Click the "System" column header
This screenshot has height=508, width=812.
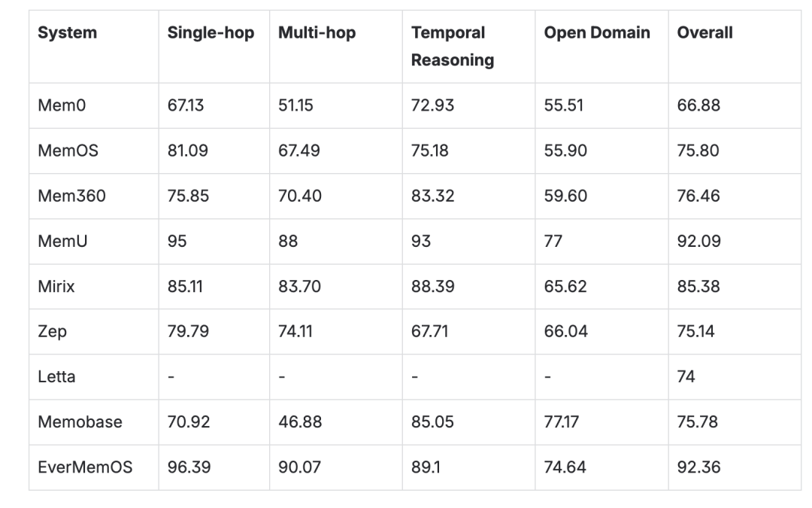click(x=67, y=33)
